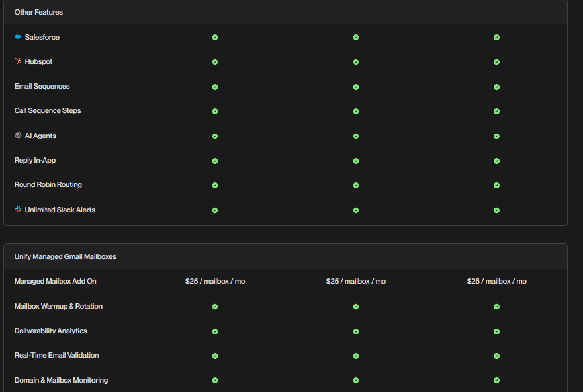Click the Hubspot sprocket logo icon
583x392 pixels.
coord(18,61)
